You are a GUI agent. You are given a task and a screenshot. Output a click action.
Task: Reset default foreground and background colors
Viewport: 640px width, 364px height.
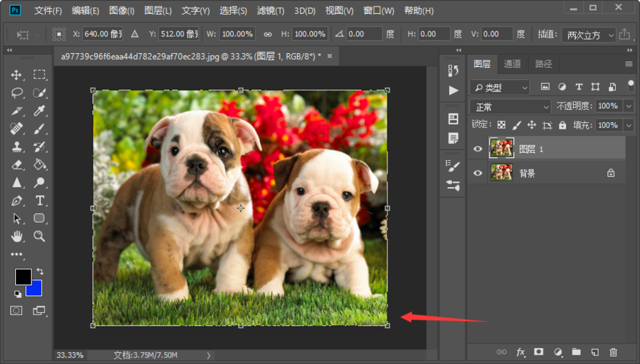(x=17, y=293)
